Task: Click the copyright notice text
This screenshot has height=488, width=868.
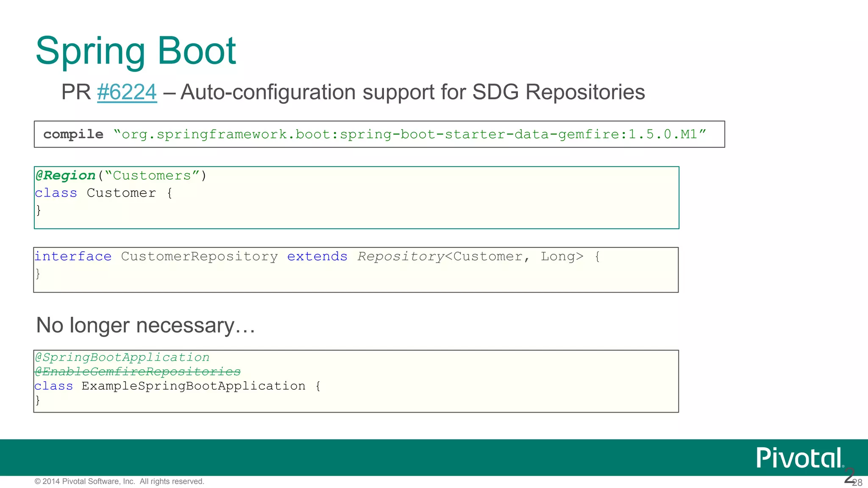Action: click(x=120, y=481)
